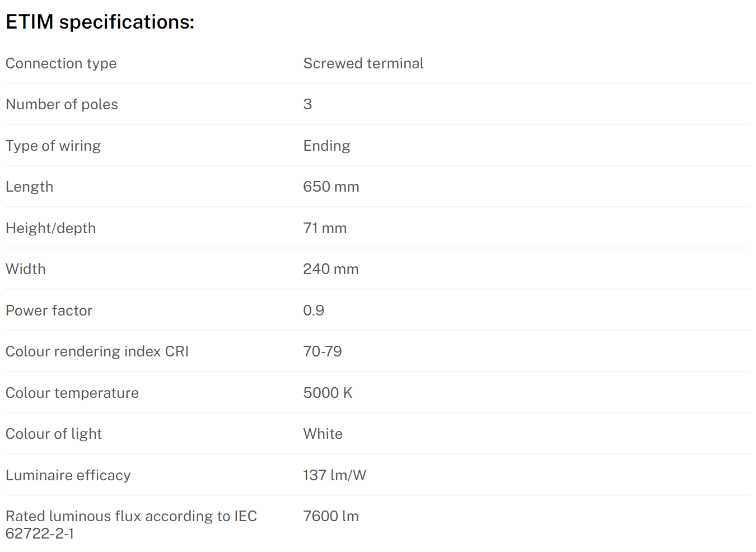Click the ETIM specifications heading
Image resolution: width=756 pixels, height=552 pixels.
click(100, 22)
